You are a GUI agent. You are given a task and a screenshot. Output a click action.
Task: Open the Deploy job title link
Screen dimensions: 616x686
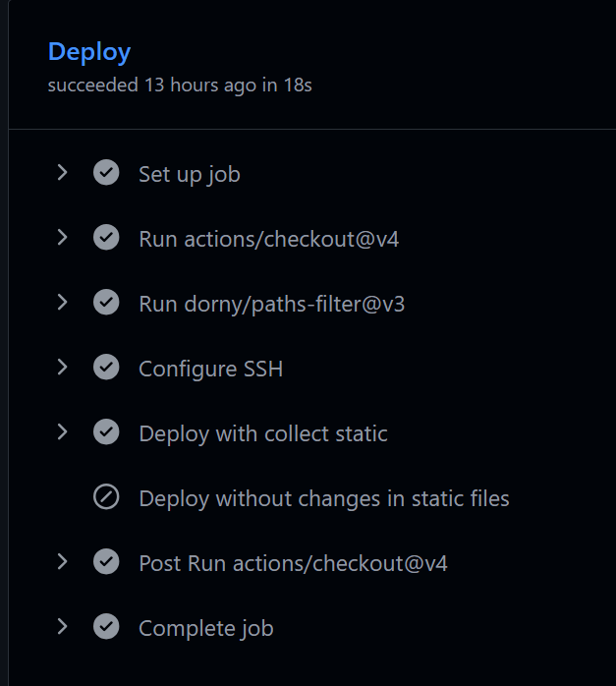(x=89, y=52)
